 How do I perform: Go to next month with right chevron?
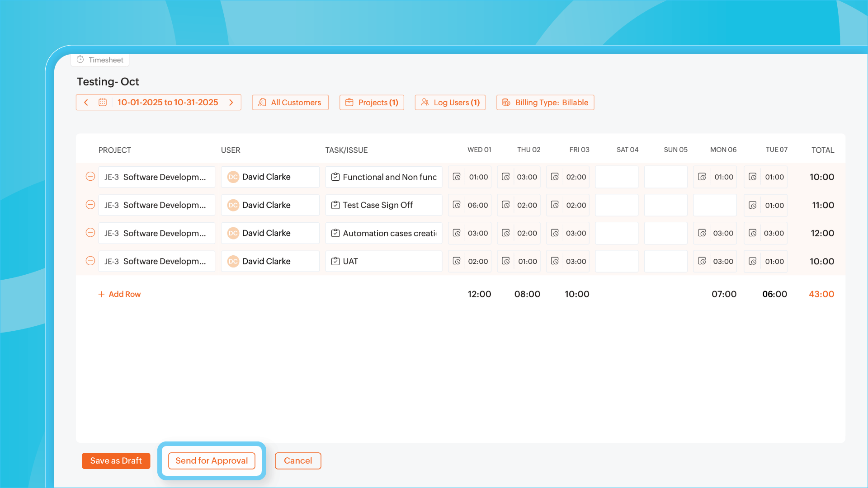tap(231, 103)
